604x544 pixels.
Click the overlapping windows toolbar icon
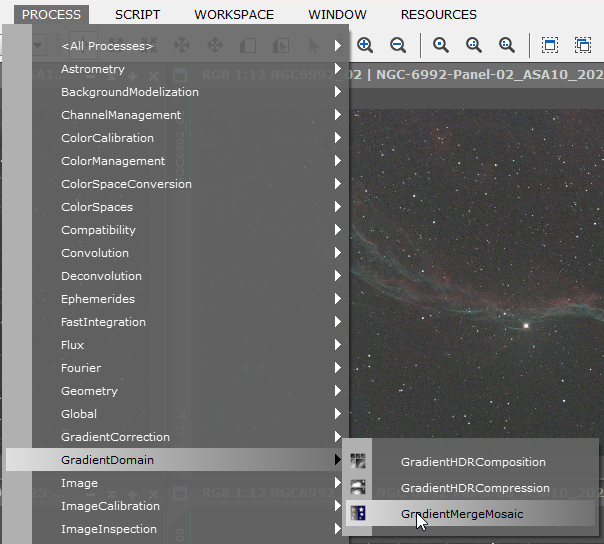(583, 45)
